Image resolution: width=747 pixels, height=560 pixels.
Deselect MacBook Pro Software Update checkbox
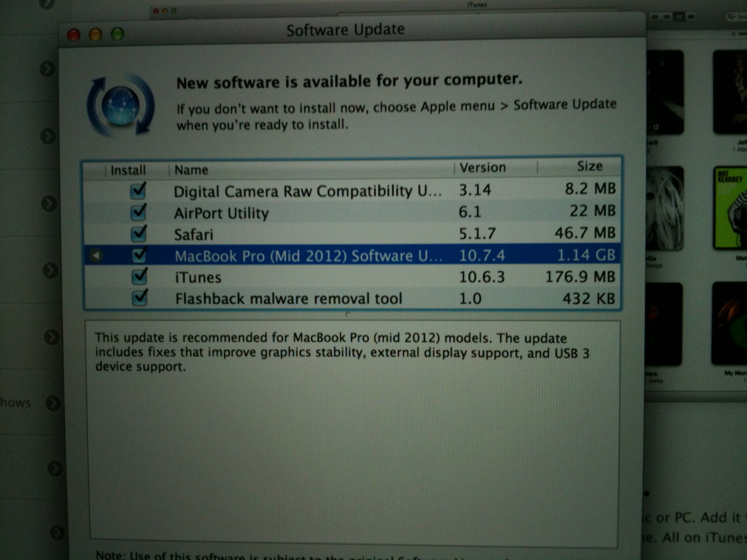139,255
